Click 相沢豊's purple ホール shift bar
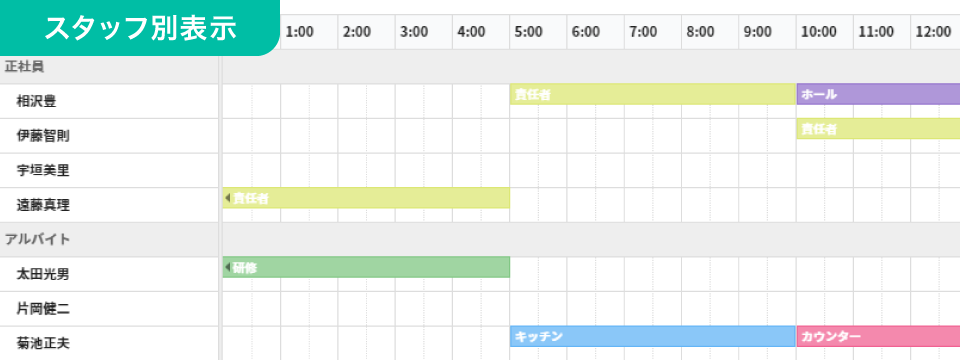The height and width of the screenshot is (360, 960). [878, 94]
